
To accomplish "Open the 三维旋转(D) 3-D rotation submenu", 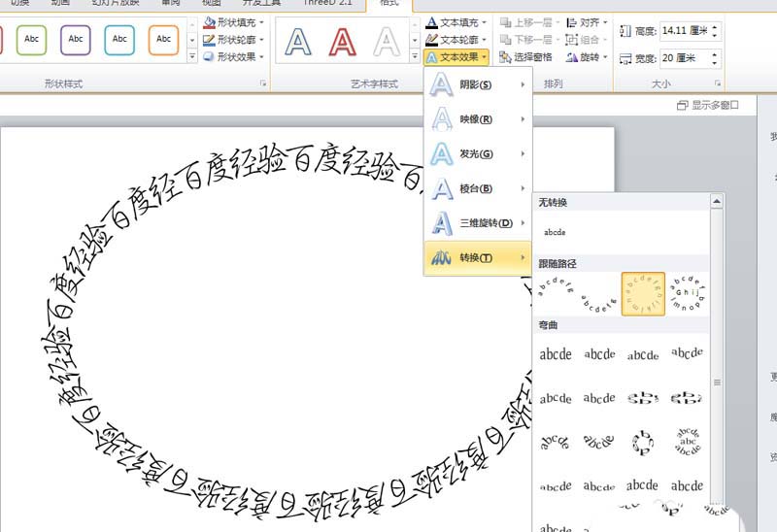I will click(x=478, y=223).
